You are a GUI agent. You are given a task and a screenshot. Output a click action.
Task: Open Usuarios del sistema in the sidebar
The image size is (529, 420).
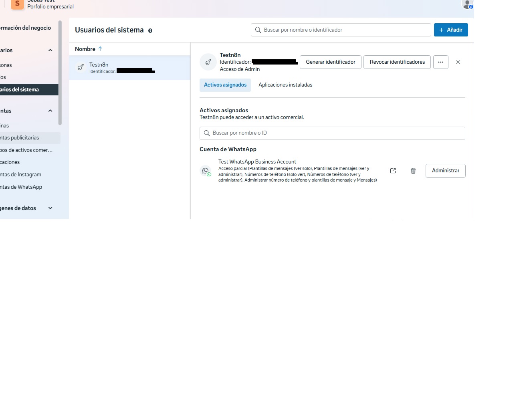(x=29, y=90)
